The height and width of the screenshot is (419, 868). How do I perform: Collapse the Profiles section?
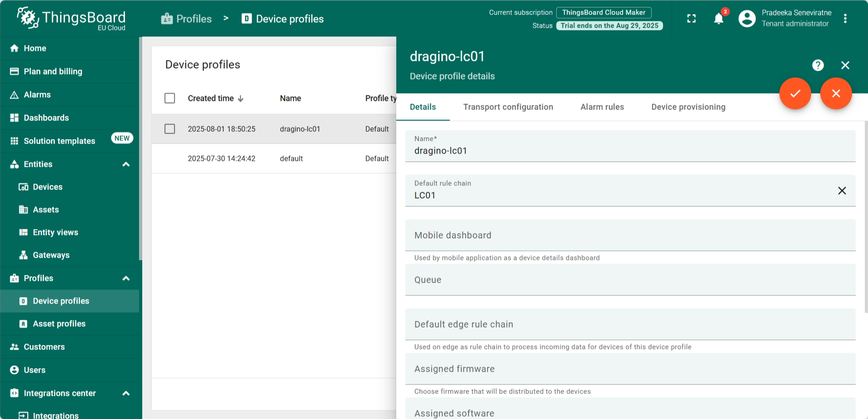(x=126, y=278)
